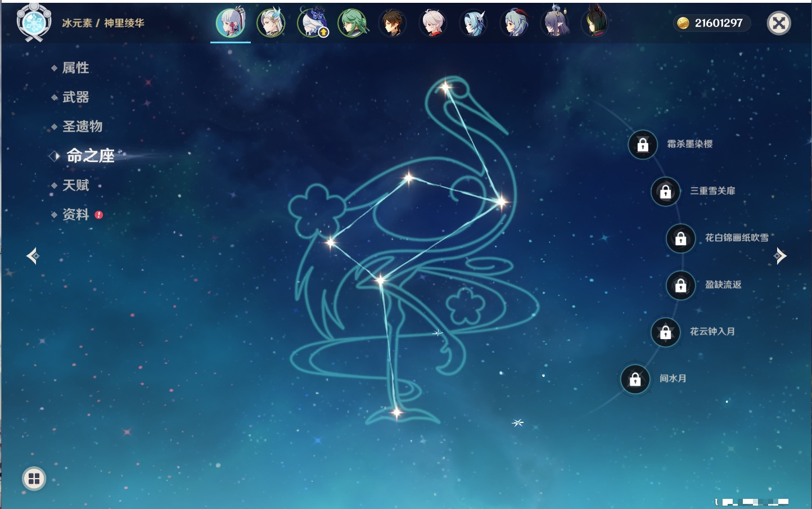Pick the Ganyu avatar with red horns
The width and height of the screenshot is (812, 509).
coord(515,24)
